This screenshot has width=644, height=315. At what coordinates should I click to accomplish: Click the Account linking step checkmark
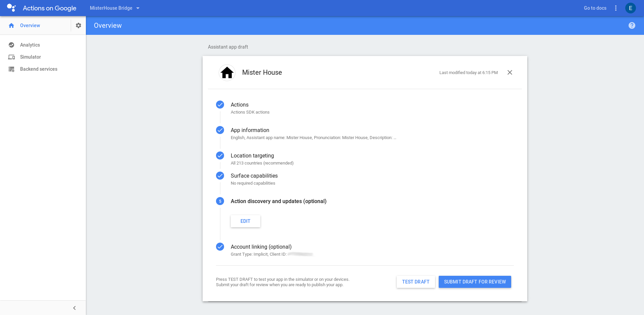[220, 247]
